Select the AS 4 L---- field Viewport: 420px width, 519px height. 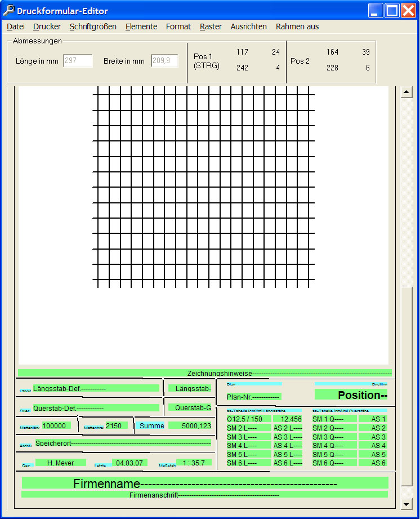(x=287, y=445)
